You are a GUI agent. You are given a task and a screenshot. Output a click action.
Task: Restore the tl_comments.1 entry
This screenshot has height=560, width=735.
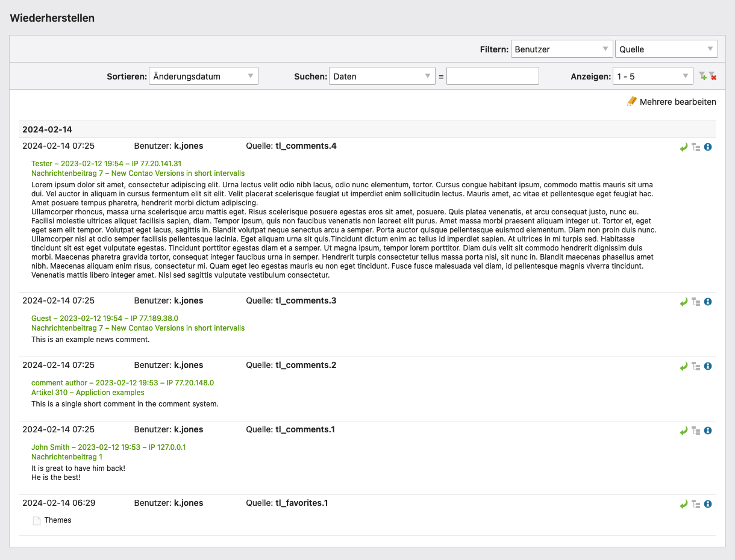pyautogui.click(x=684, y=431)
